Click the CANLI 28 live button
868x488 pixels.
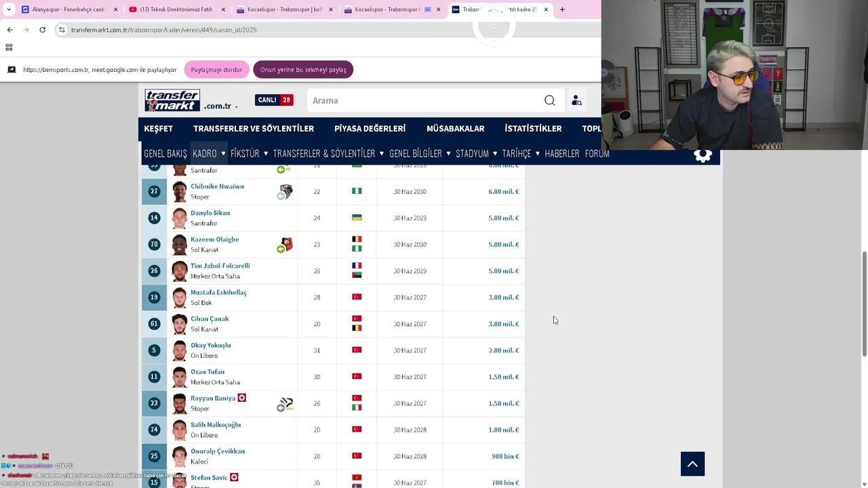(274, 100)
